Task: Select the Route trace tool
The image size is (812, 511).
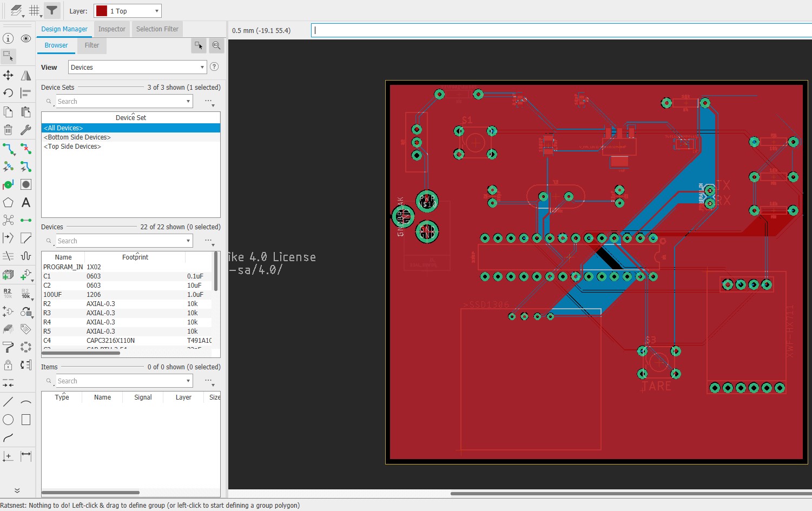Action: pyautogui.click(x=8, y=149)
